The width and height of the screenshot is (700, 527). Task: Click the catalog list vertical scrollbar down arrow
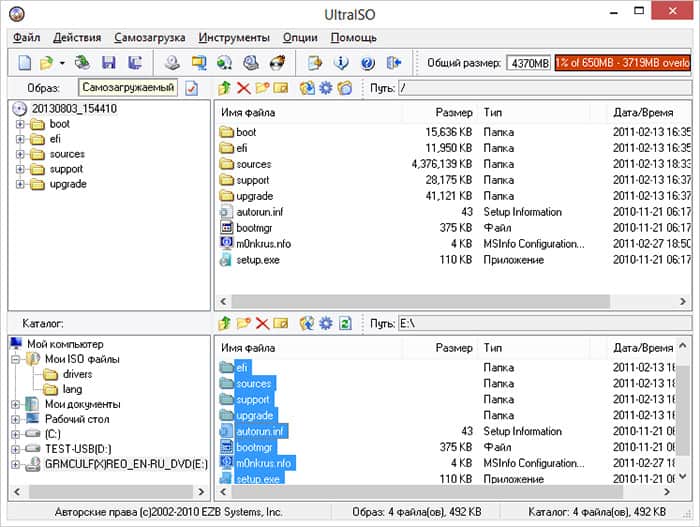[683, 477]
